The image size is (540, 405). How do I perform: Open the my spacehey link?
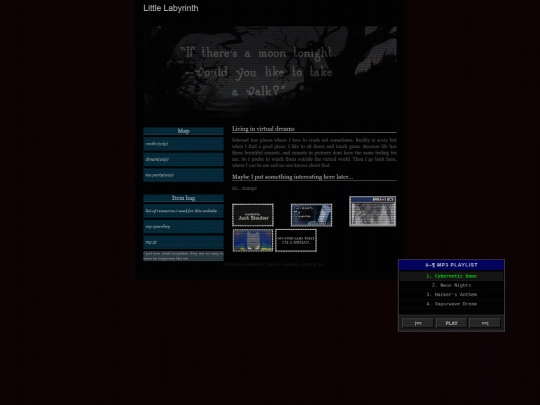183,227
